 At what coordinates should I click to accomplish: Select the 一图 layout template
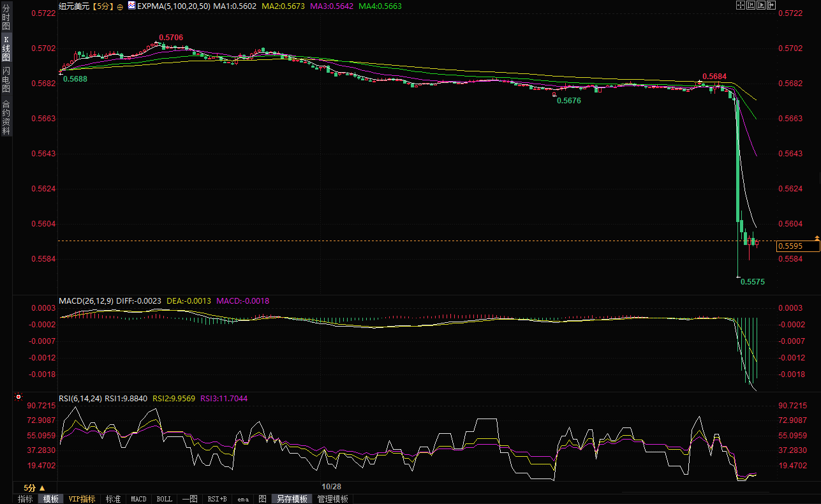pos(189,499)
